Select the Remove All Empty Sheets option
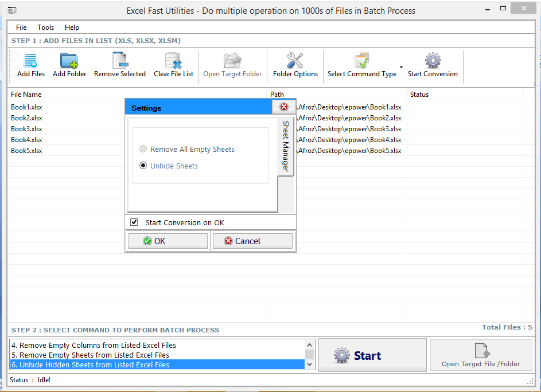This screenshot has height=392, width=541. [143, 149]
